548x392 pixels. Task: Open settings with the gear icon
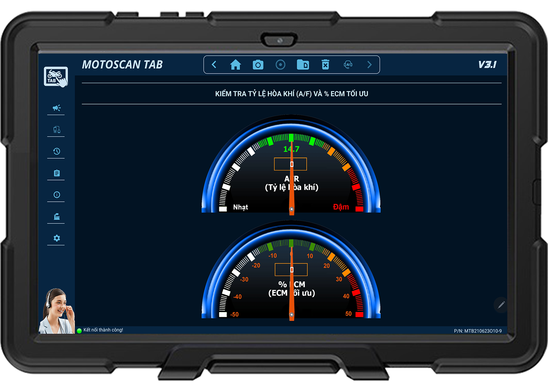[x=57, y=238]
